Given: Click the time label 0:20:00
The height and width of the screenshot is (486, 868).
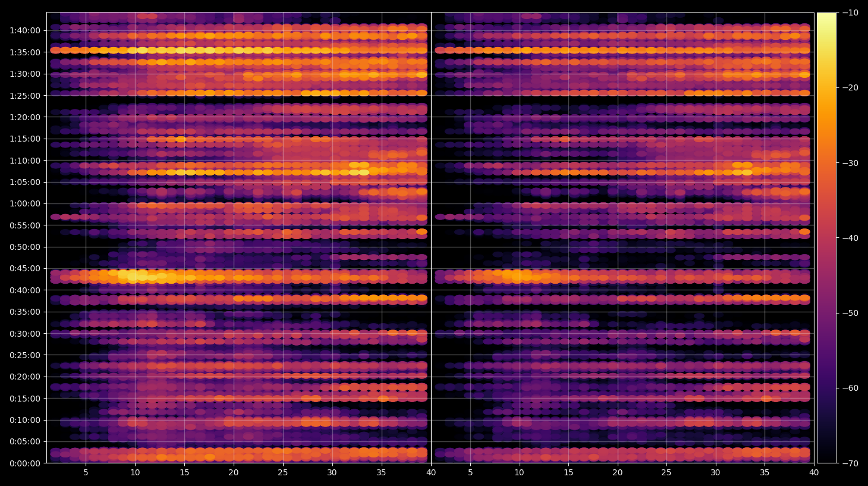Looking at the screenshot, I should pyautogui.click(x=25, y=377).
